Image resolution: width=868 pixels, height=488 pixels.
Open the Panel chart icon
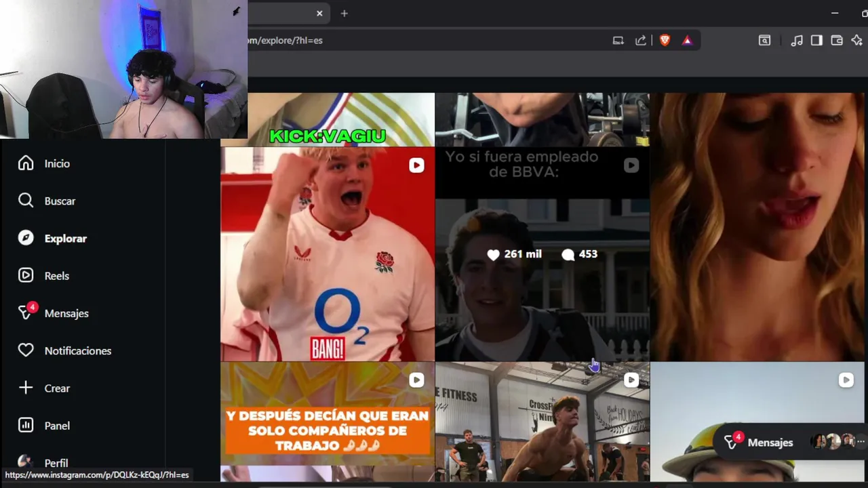coord(26,426)
